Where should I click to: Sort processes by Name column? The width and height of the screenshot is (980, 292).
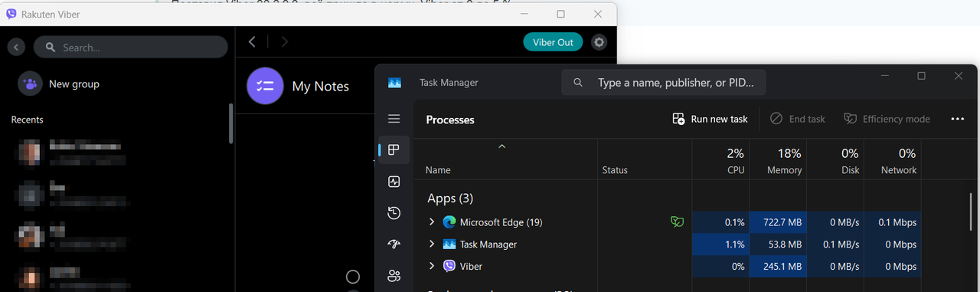506,160
